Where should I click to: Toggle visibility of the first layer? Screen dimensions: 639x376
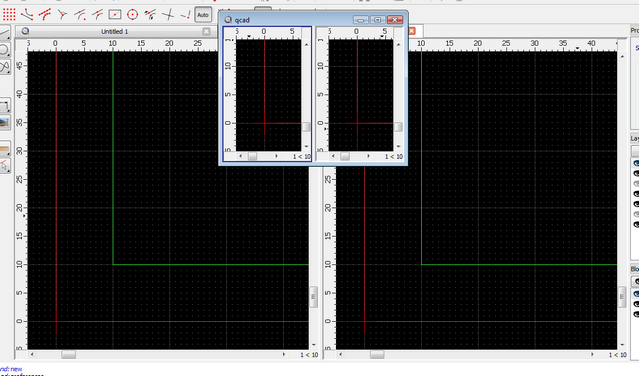tap(636, 163)
